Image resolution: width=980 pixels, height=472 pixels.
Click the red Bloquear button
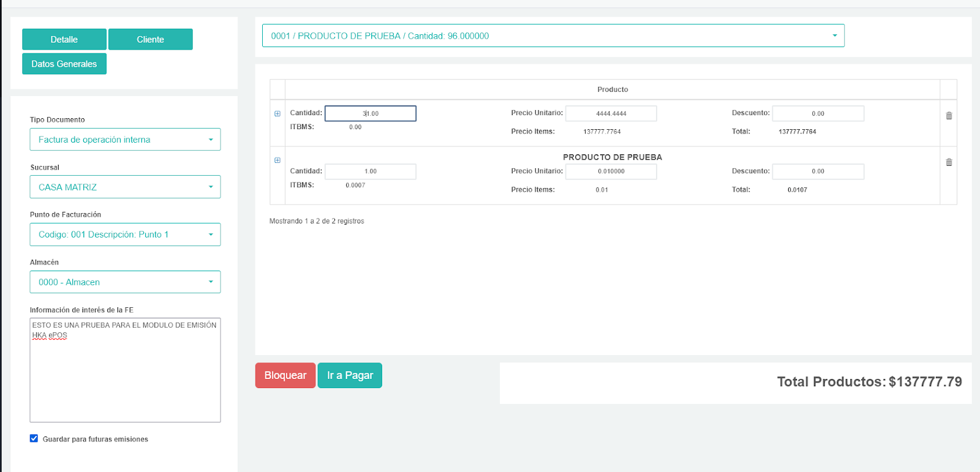coord(285,375)
